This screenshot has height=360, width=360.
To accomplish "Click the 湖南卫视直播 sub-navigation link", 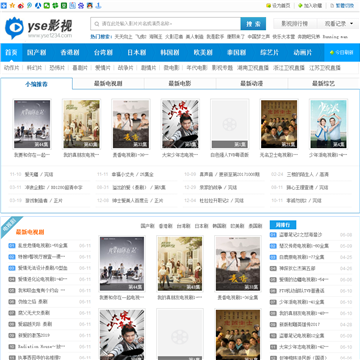I will pyautogui.click(x=253, y=68).
